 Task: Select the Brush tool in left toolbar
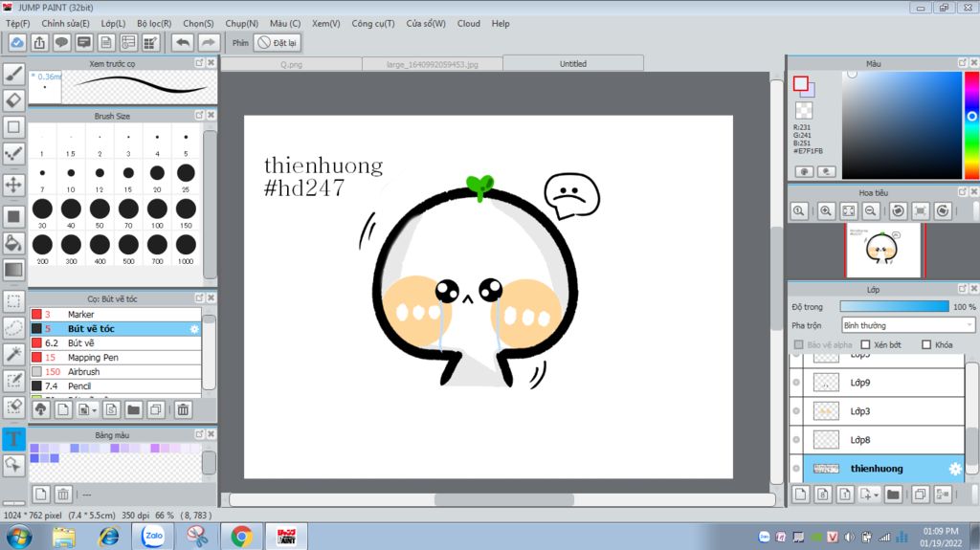click(x=13, y=74)
